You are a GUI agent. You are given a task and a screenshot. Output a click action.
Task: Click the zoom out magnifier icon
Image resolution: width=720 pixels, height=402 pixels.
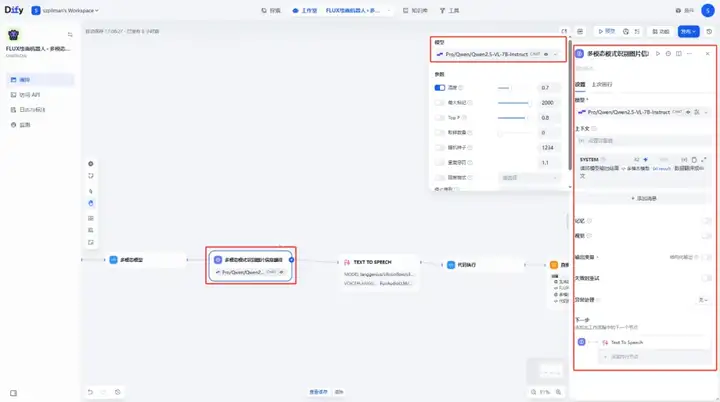(534, 392)
